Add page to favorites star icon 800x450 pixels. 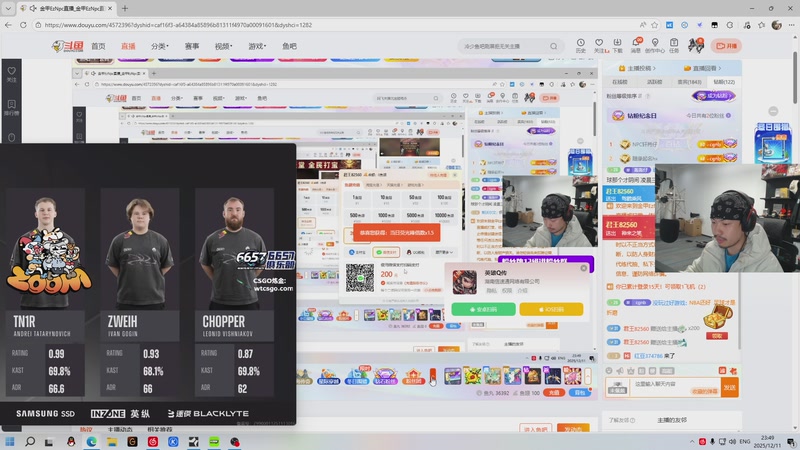coord(655,24)
